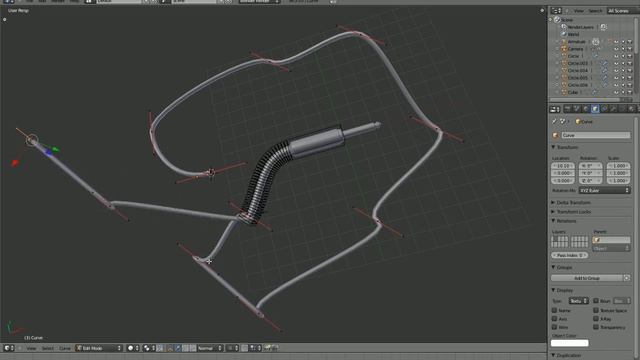Click the Scene icon in outliner

[x=557, y=20]
